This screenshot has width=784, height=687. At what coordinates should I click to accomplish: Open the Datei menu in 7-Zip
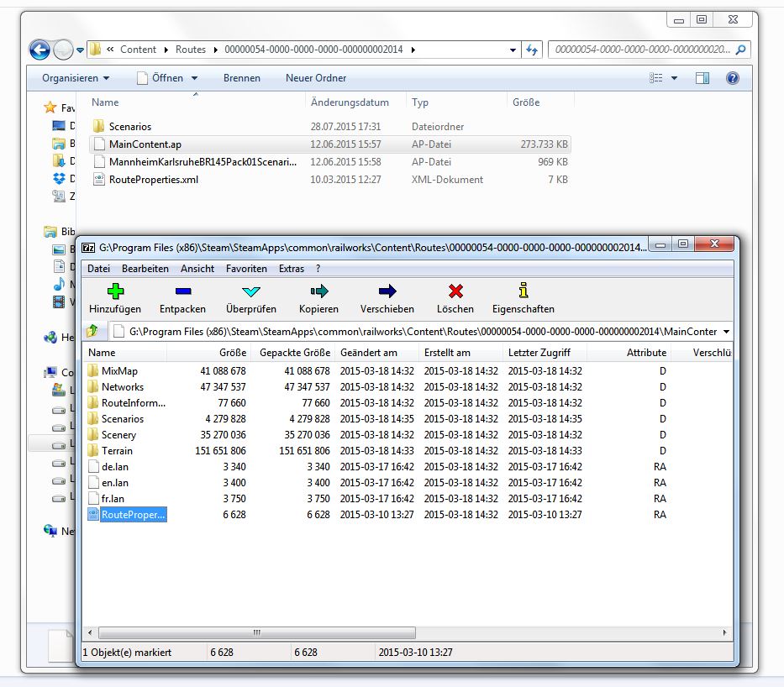pos(98,268)
